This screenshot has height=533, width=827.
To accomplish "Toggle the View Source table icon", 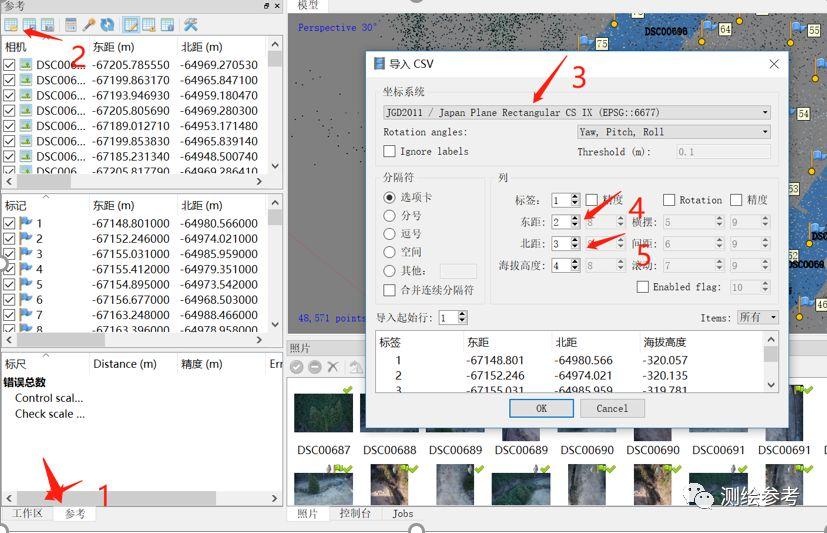I will pyautogui.click(x=131, y=25).
